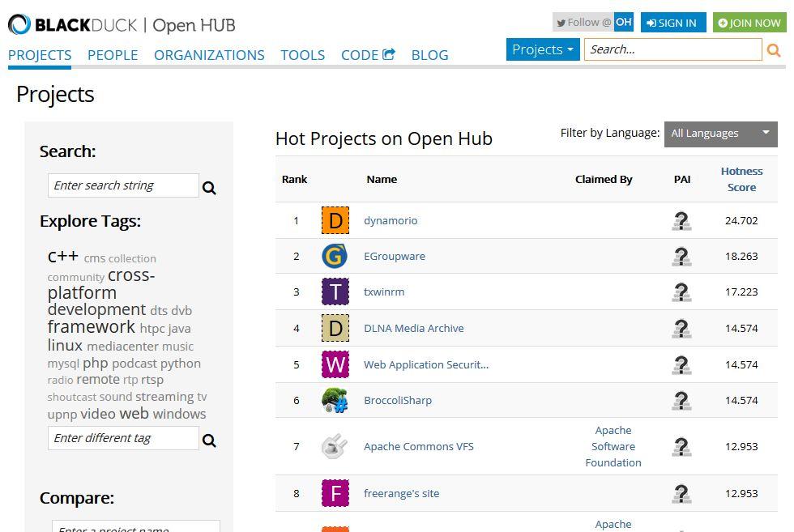Focus the Enter search string field

123,185
